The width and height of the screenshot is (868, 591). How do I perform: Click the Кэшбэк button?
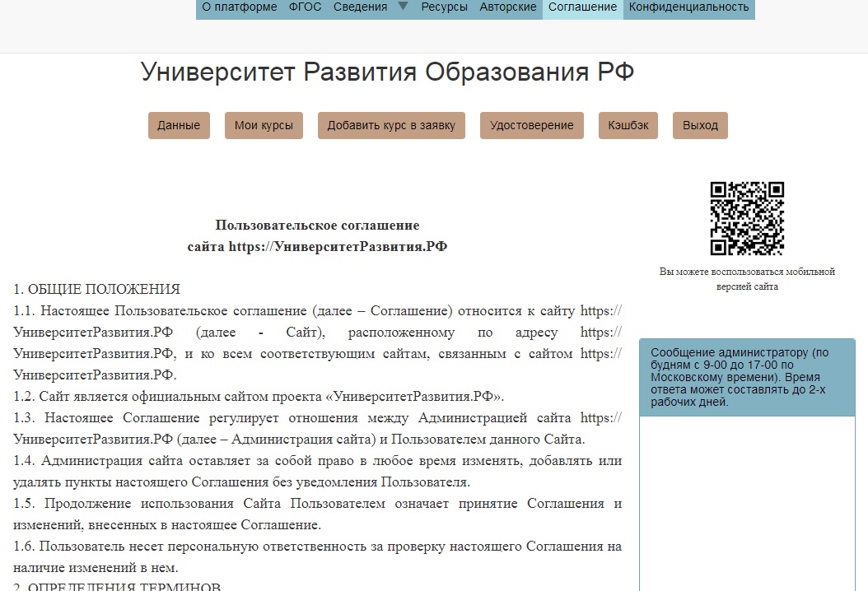[x=628, y=126]
